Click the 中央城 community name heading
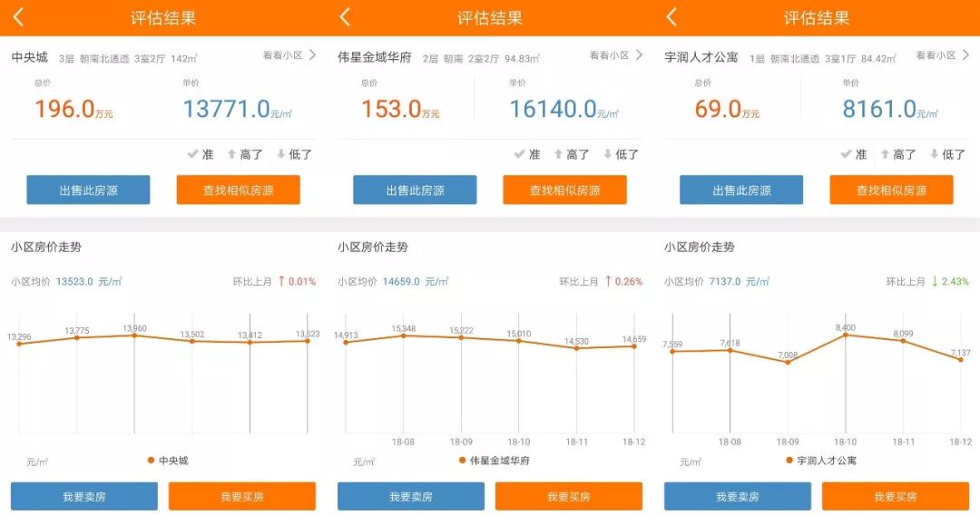This screenshot has height=515, width=980. (29, 57)
